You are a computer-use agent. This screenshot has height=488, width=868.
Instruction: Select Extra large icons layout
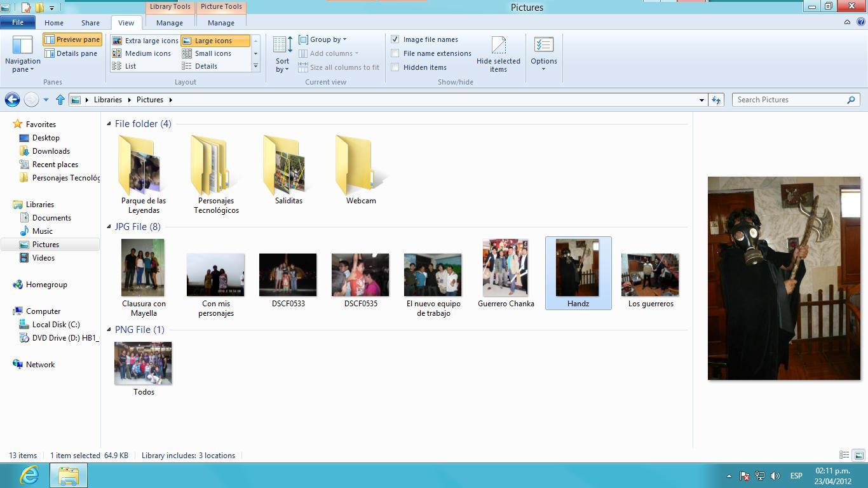pyautogui.click(x=145, y=41)
